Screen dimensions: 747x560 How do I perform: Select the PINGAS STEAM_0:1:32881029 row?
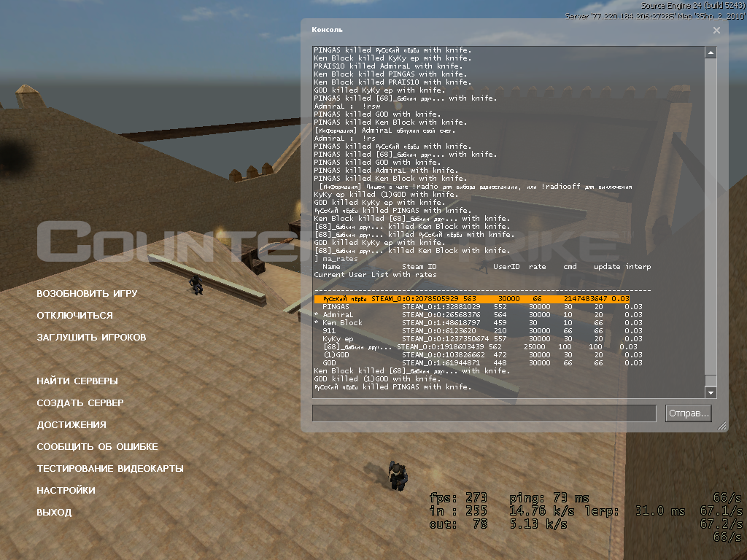pos(482,307)
